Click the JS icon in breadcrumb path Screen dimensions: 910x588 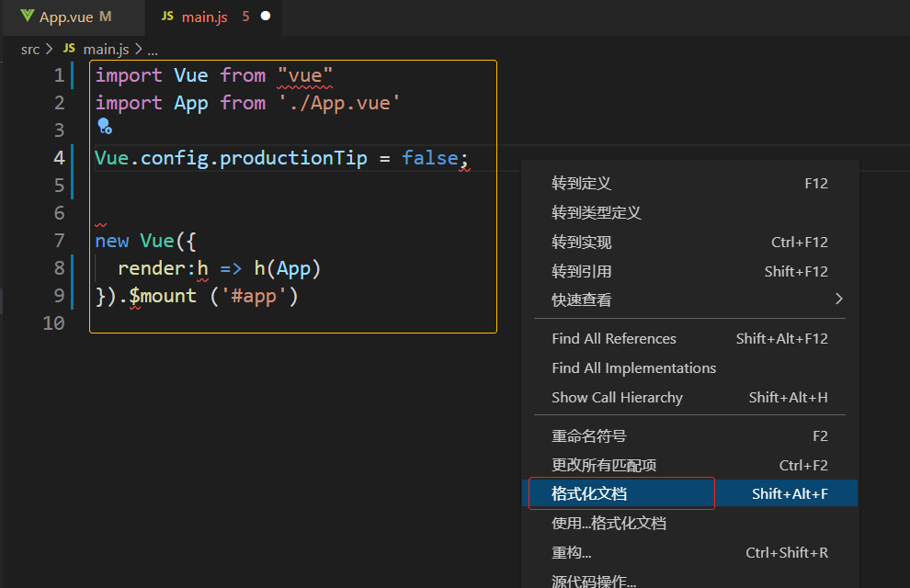pos(69,49)
